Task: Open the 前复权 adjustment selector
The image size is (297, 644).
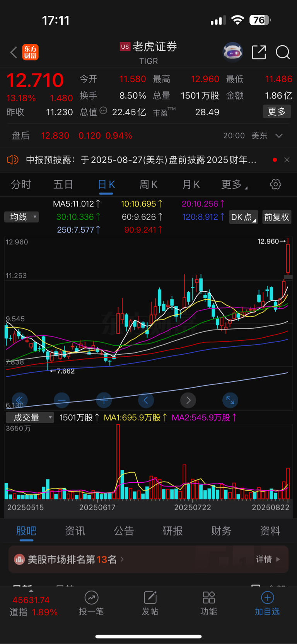Action: pyautogui.click(x=277, y=217)
